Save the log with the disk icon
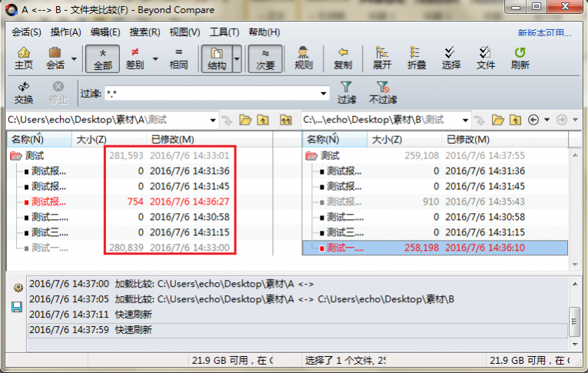The width and height of the screenshot is (588, 373). (x=17, y=308)
